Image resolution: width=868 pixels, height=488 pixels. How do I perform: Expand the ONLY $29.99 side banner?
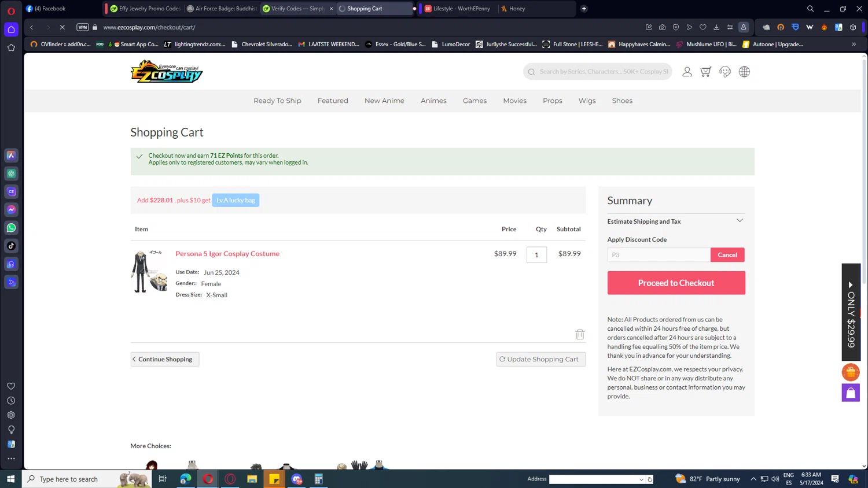(x=851, y=312)
